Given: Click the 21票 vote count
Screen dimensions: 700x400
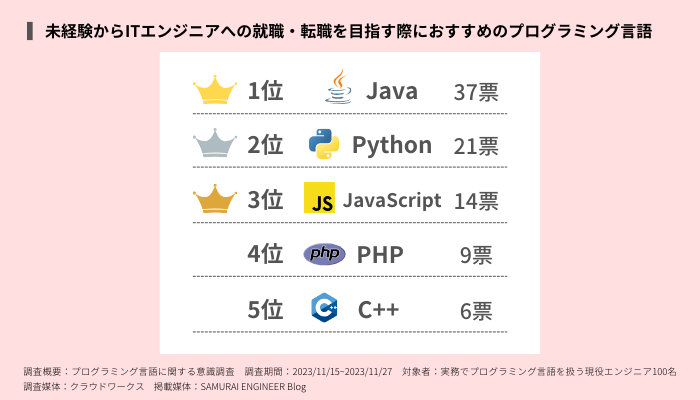Looking at the screenshot, I should click(x=475, y=146).
